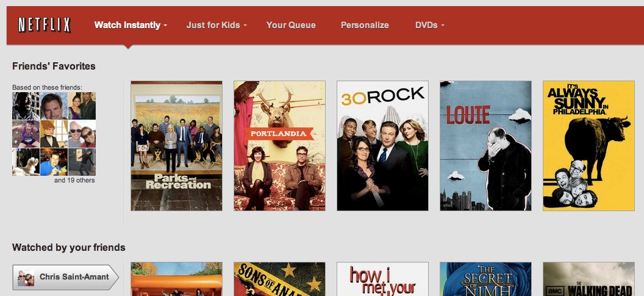This screenshot has width=644, height=296.
Task: Select friend avatar wearing sunglasses
Action: pos(82,134)
